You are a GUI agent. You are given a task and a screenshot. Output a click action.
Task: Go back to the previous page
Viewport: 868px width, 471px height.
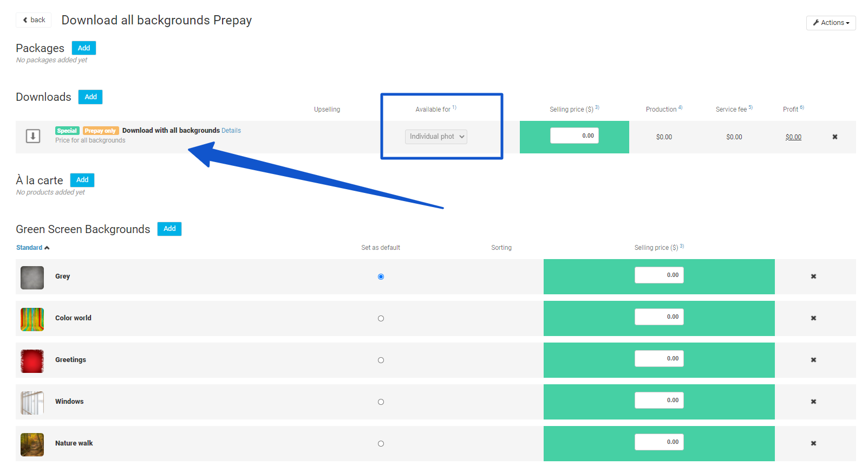[34, 20]
